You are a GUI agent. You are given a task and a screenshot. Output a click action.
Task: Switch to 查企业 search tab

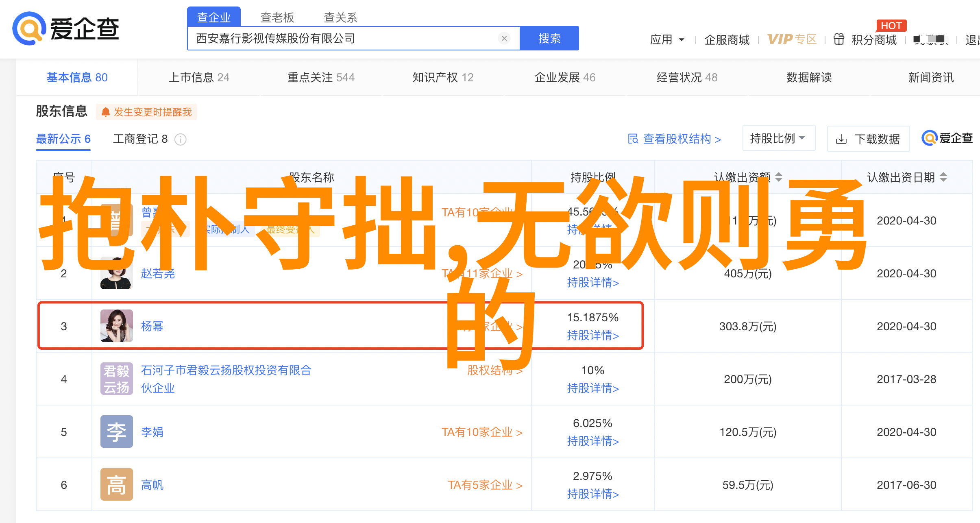pos(214,17)
